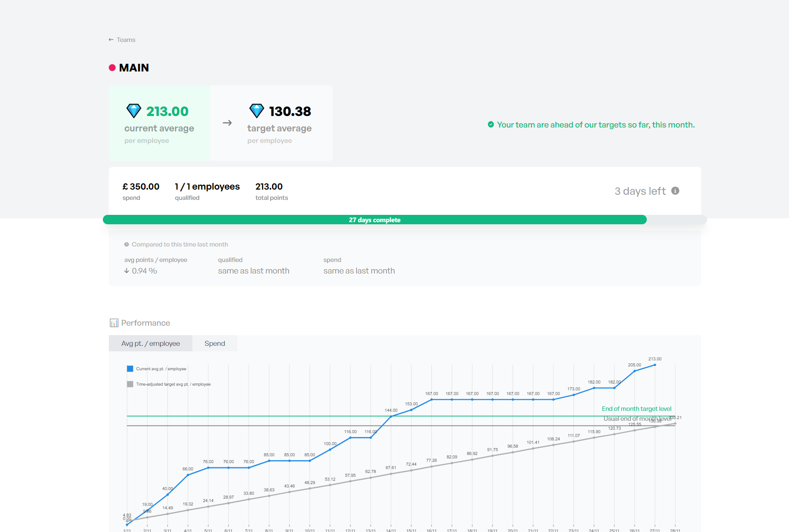Click the diamond icon beside 130.38

tap(257, 111)
